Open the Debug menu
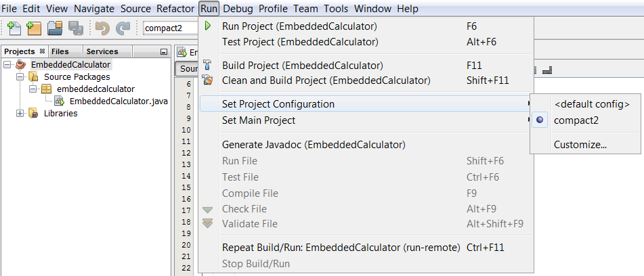This screenshot has width=644, height=276. coord(237,9)
